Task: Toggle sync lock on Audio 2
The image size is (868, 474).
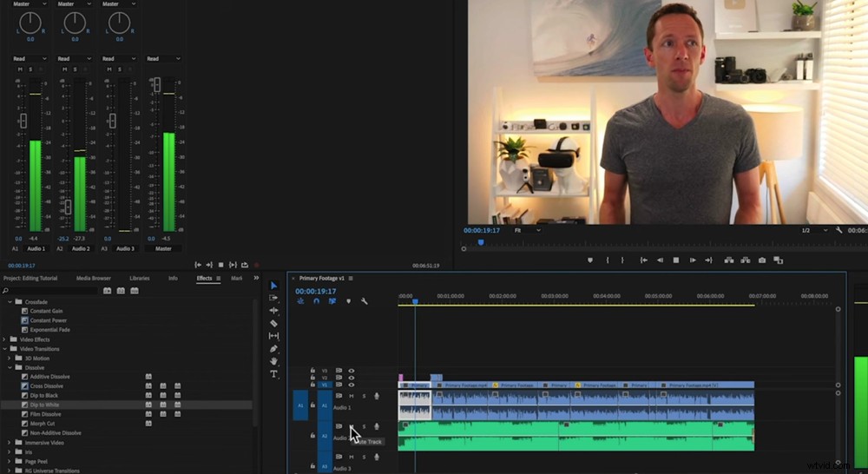Action: (x=339, y=426)
